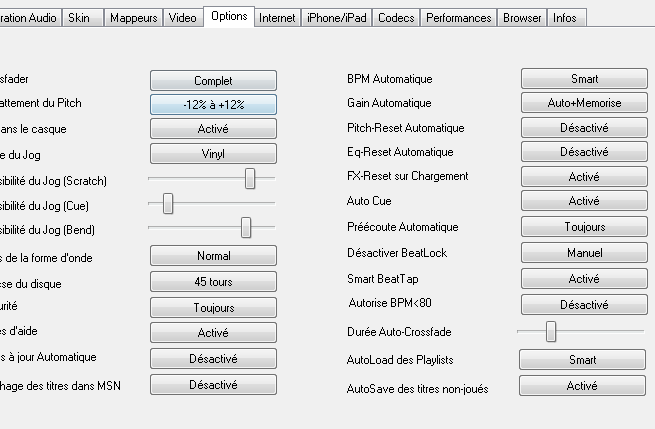Toggle AutoSave des titres non-joués button
Viewport: 655px width, 429px height.
pyautogui.click(x=582, y=385)
